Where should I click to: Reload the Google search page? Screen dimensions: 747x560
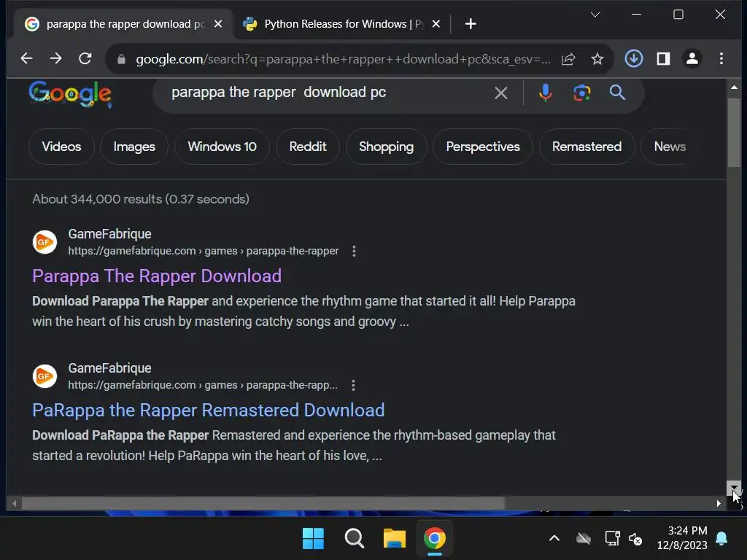tap(85, 58)
